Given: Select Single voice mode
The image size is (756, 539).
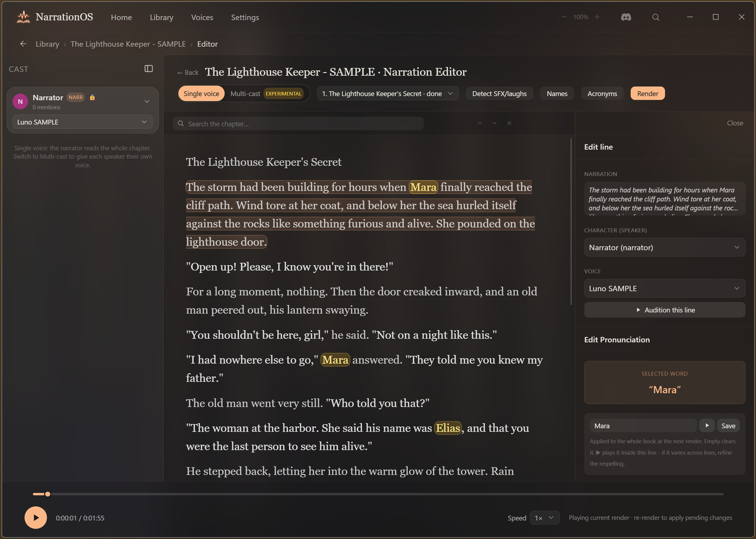Looking at the screenshot, I should (201, 94).
